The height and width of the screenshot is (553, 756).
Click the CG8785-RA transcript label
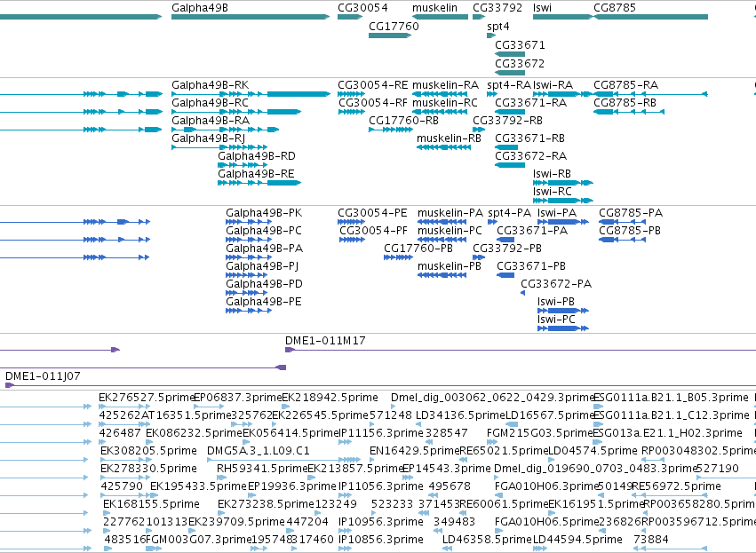(625, 85)
